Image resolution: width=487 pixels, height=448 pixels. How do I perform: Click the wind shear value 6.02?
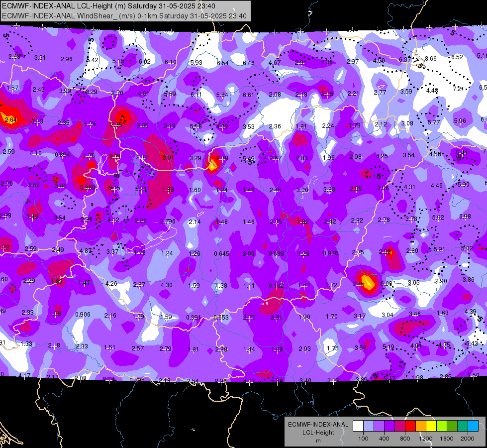point(145,62)
